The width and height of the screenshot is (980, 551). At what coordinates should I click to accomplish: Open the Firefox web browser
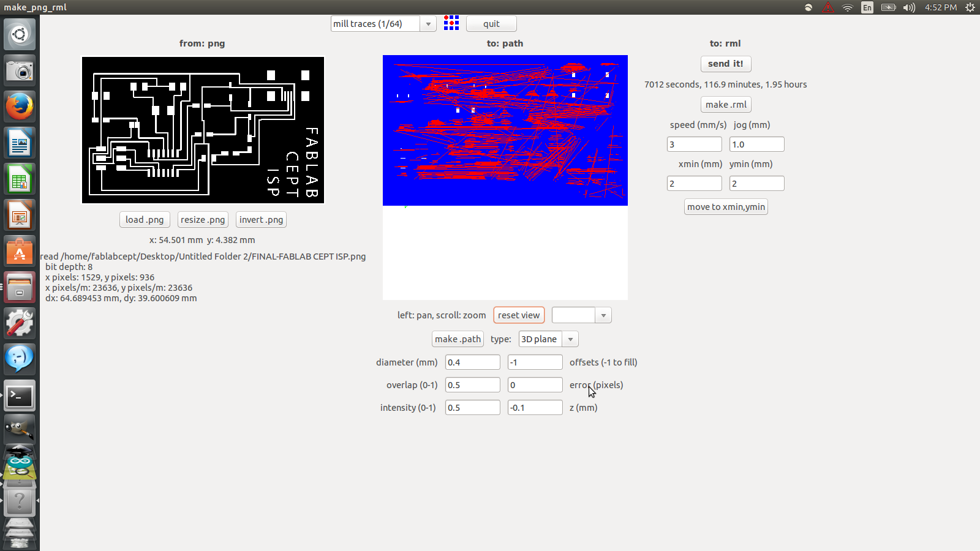[x=20, y=107]
